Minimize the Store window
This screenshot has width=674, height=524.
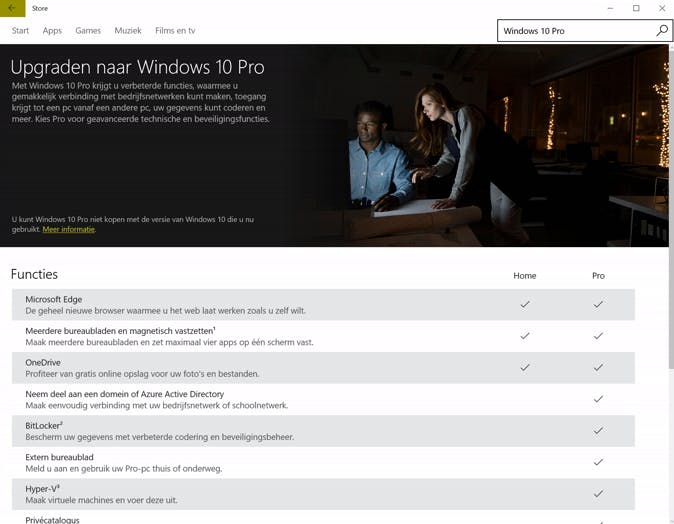(x=610, y=8)
